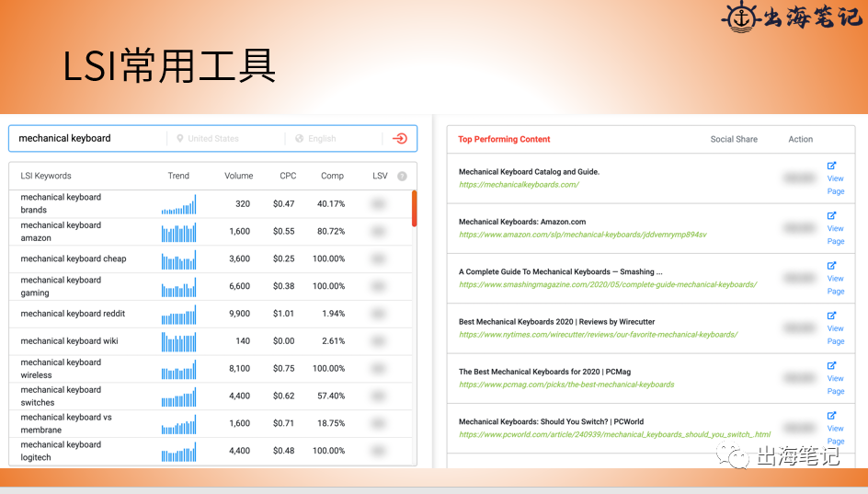The image size is (868, 494).
Task: Sort by Volume column header
Action: (238, 176)
